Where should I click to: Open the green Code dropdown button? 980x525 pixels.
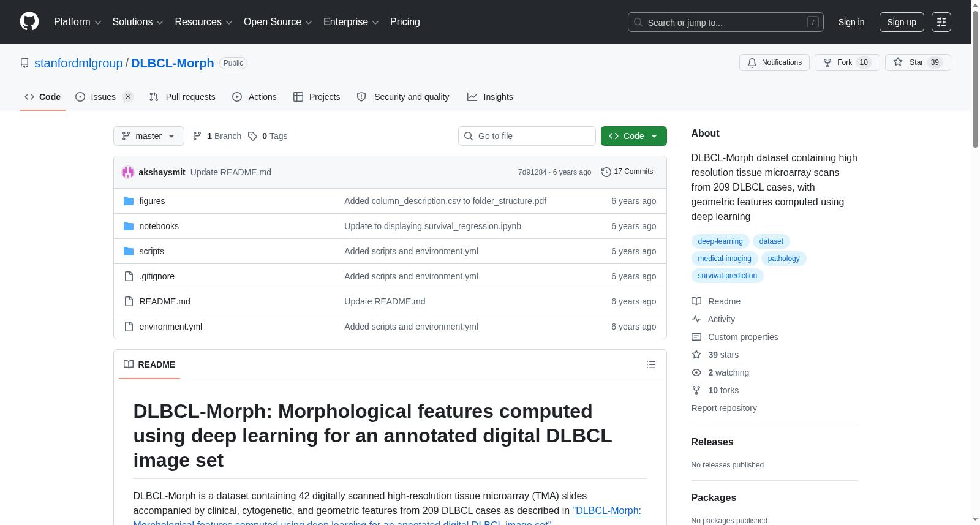634,136
